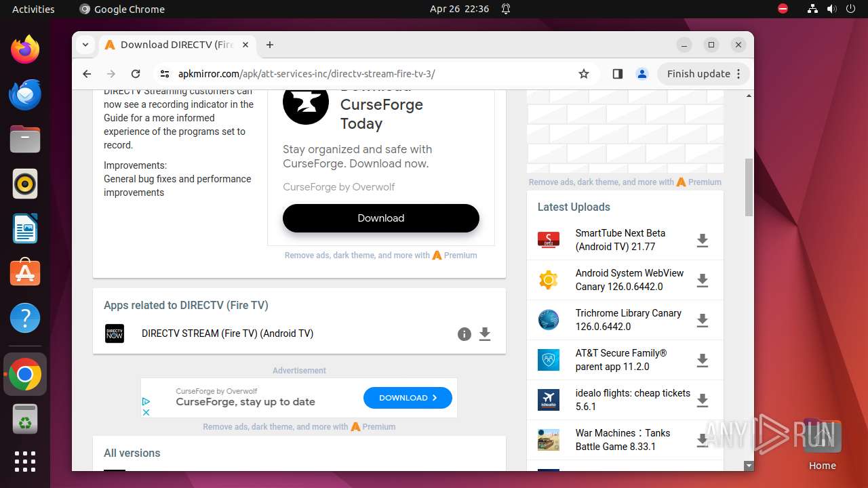Open SmartTube Next Beta link

coord(620,240)
